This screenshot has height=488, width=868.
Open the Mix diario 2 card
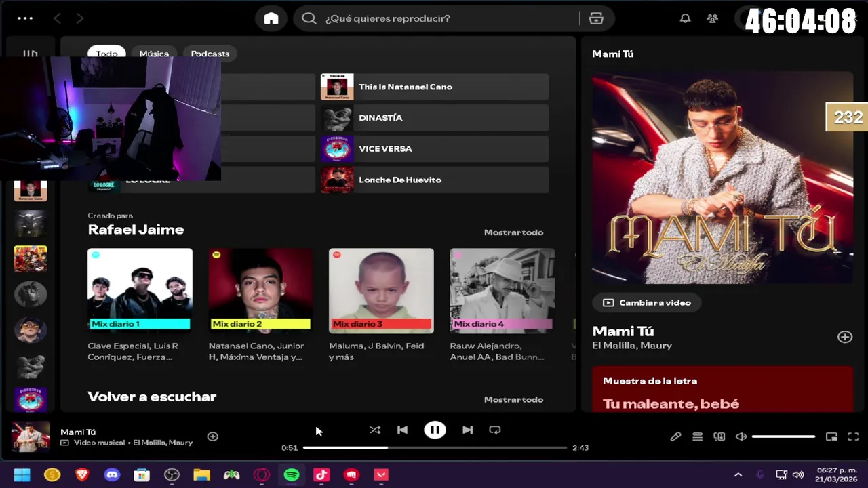pos(260,305)
